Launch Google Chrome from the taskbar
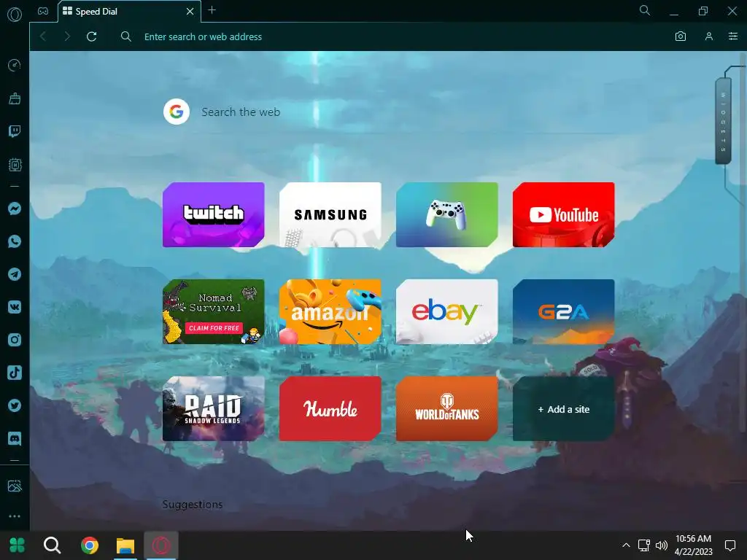 tap(89, 545)
